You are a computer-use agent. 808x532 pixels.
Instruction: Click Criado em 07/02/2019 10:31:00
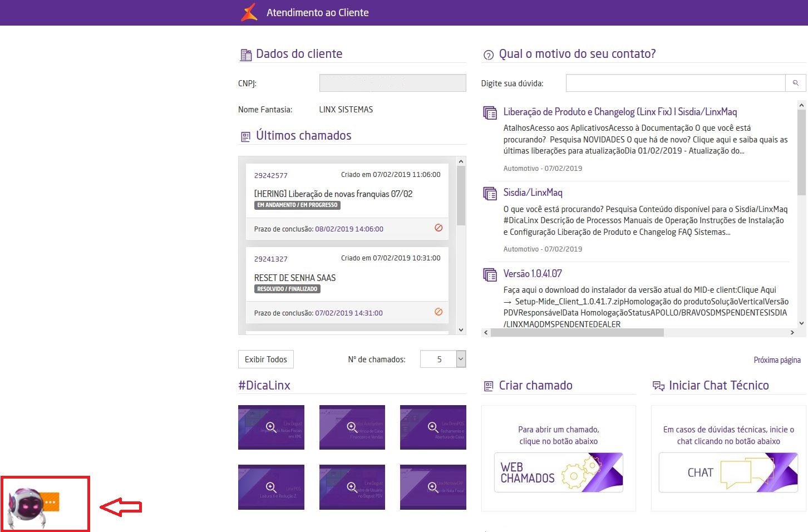tap(391, 258)
